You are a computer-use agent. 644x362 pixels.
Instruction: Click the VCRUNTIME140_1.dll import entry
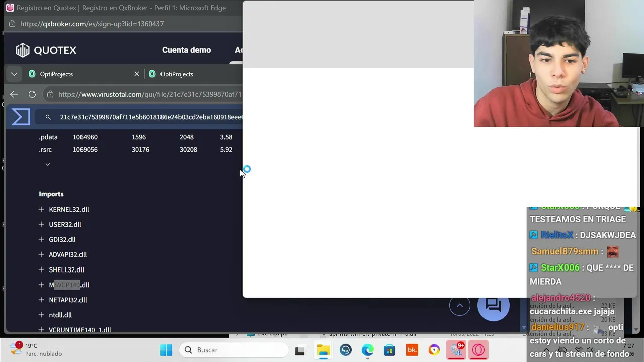pyautogui.click(x=79, y=330)
